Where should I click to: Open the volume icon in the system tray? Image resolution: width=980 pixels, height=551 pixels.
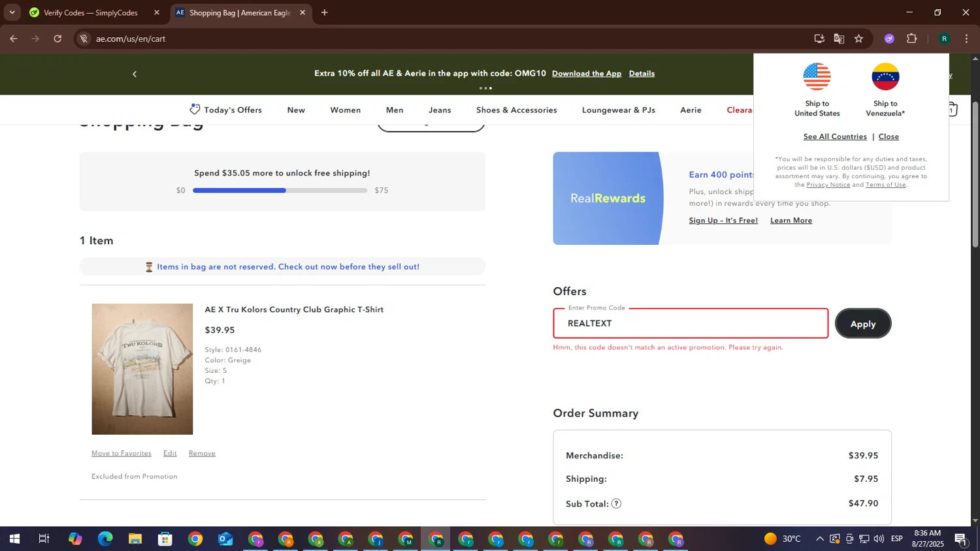click(x=879, y=539)
